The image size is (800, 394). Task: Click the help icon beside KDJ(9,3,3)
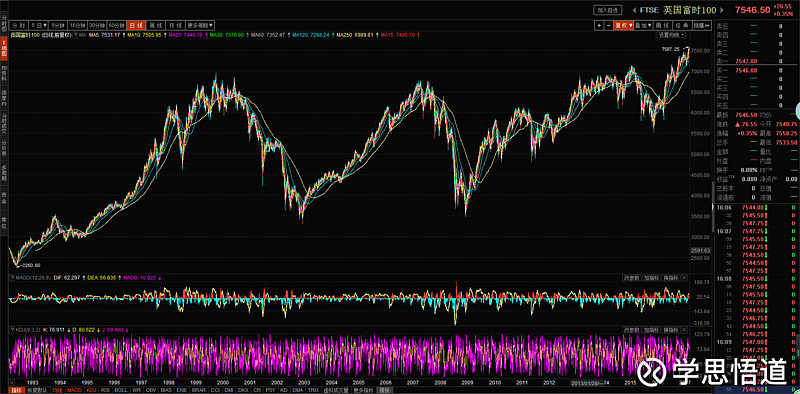pyautogui.click(x=11, y=330)
